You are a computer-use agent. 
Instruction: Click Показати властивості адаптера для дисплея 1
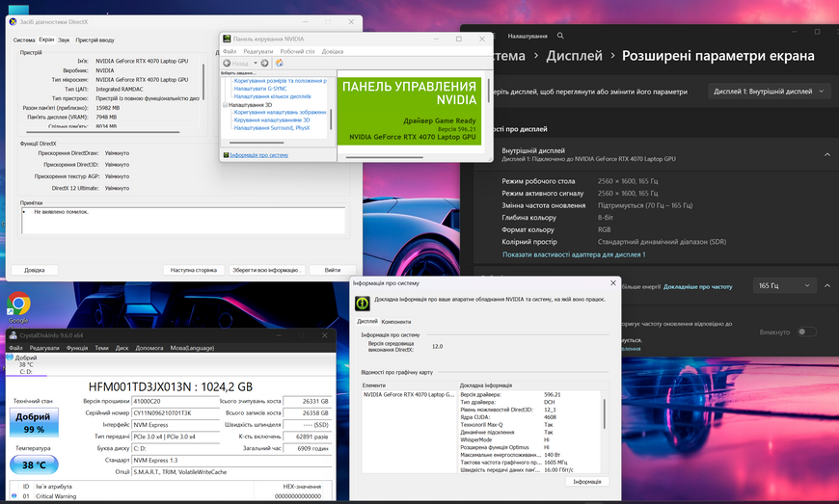click(574, 255)
